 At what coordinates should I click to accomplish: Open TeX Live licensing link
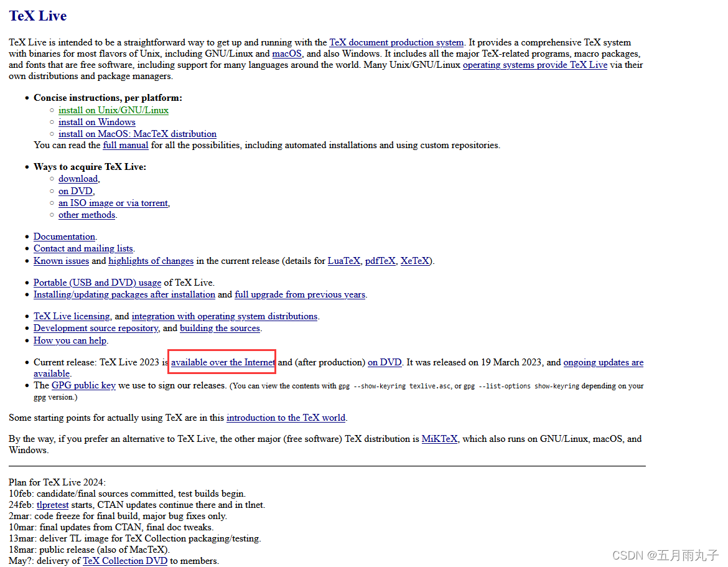coord(72,316)
